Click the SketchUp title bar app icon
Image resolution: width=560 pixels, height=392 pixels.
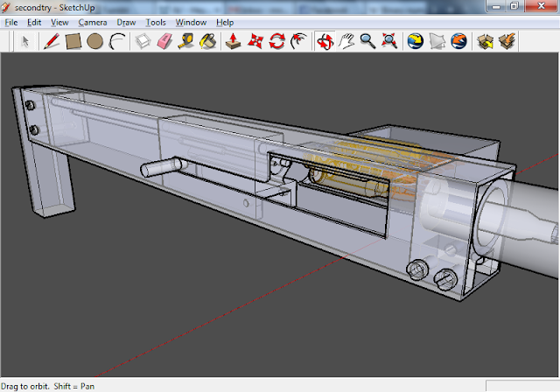tap(6, 7)
